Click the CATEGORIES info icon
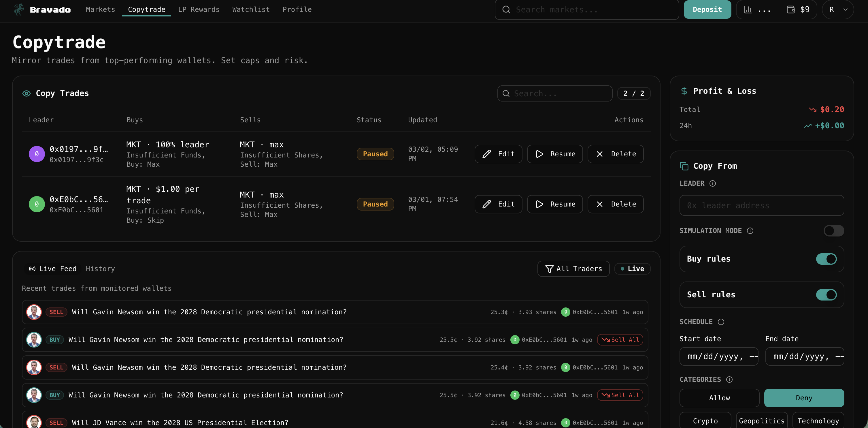 (x=729, y=380)
